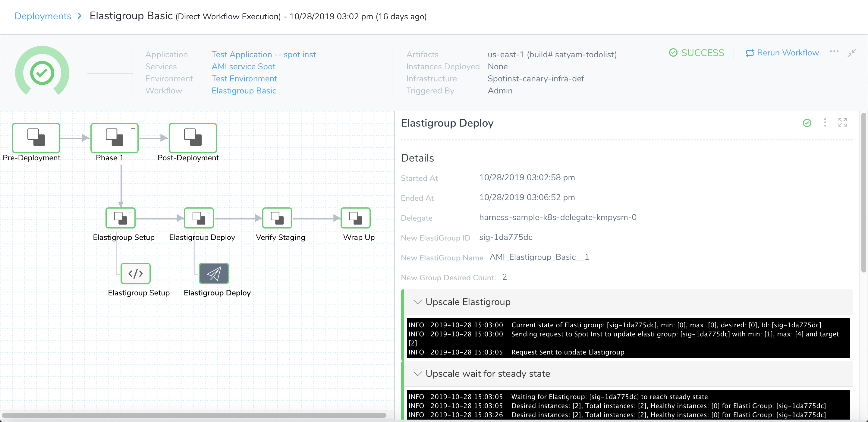The image size is (868, 422).
Task: Open the Post-Deployment workflow node
Action: pyautogui.click(x=193, y=138)
